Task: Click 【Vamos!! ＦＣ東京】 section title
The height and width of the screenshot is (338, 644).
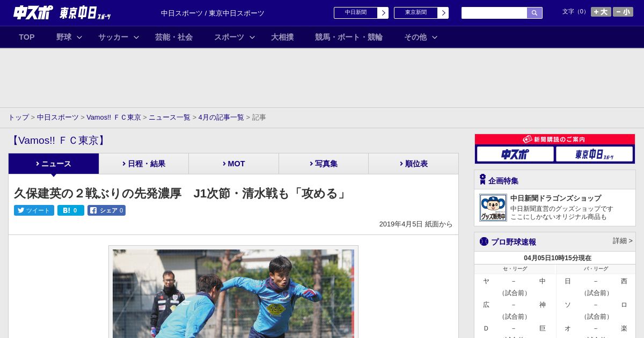Action: 58,141
